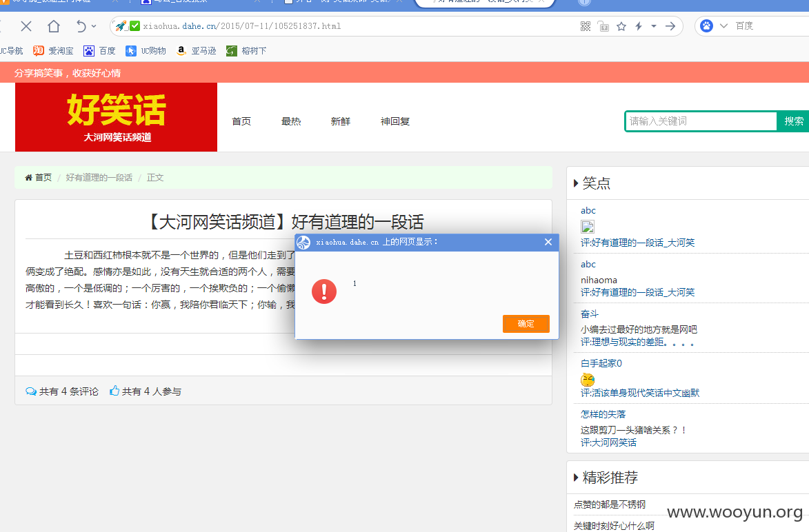Image resolution: width=809 pixels, height=532 pixels.
Task: Open the 爱淘宝 bookmark
Action: 53,50
